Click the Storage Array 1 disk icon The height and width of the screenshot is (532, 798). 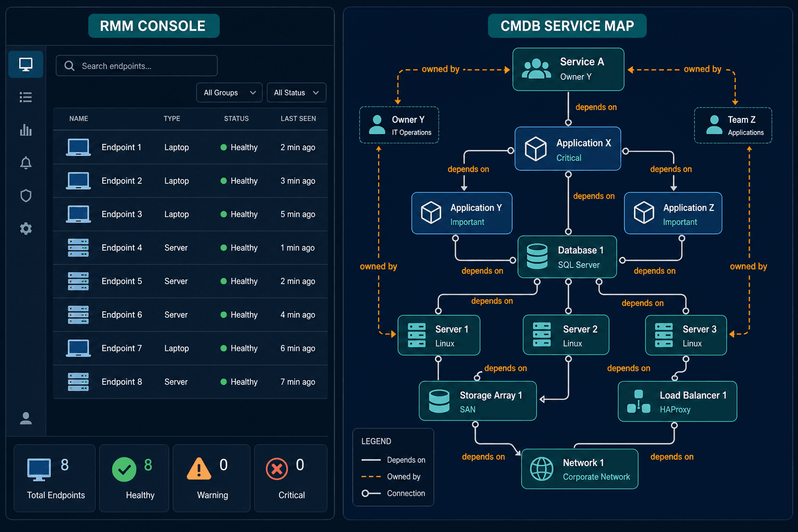coord(440,401)
